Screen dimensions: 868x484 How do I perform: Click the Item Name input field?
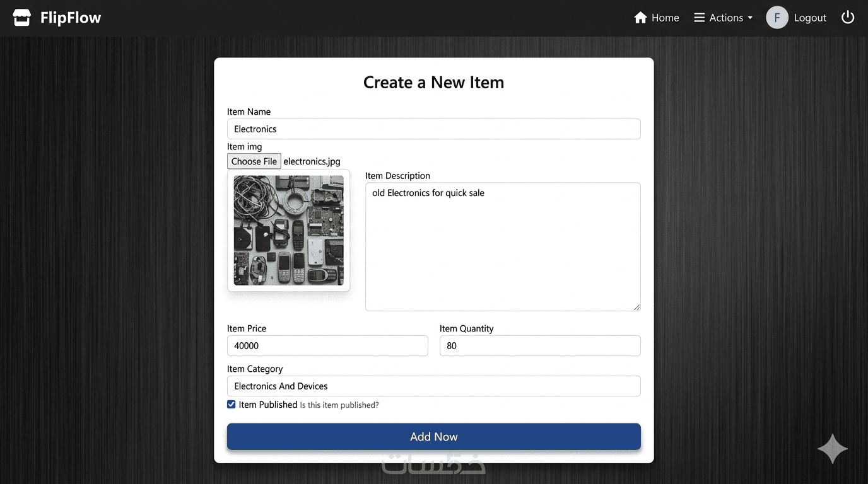coord(433,129)
